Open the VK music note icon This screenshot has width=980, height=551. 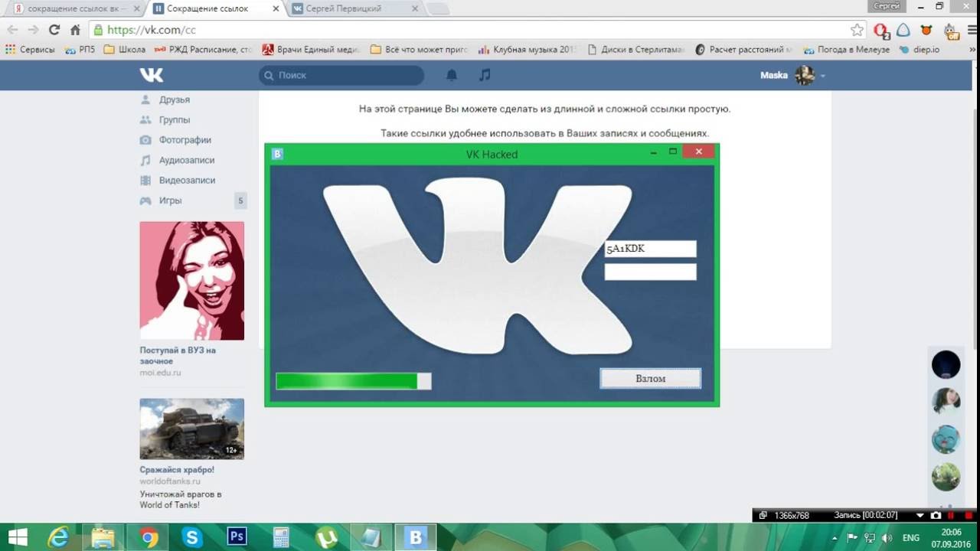pyautogui.click(x=485, y=75)
